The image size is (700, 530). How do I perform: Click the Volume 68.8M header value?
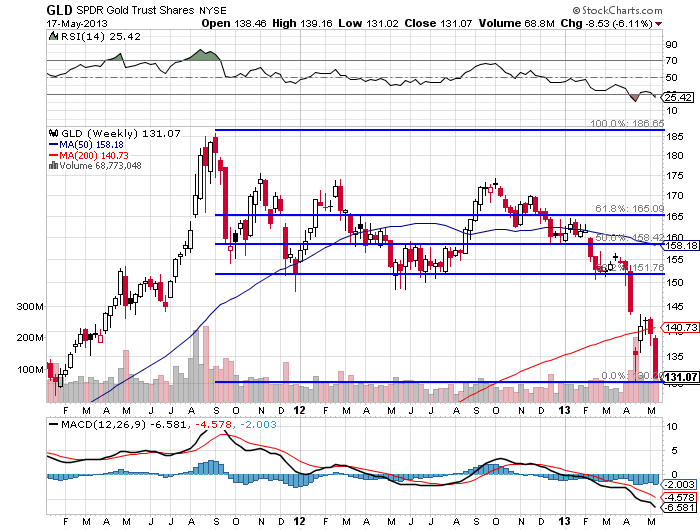(517, 23)
